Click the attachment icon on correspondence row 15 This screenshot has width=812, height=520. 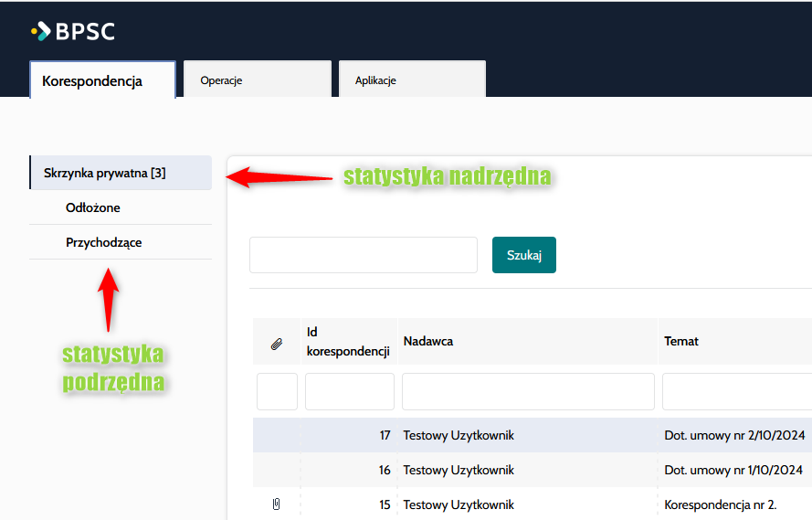coord(277,504)
